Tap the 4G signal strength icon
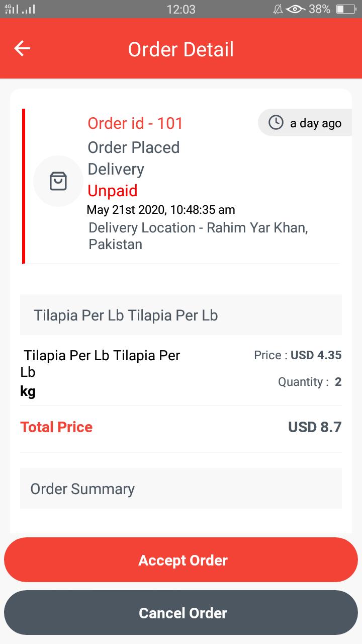Viewport: 362px width, 644px height. (x=12, y=9)
